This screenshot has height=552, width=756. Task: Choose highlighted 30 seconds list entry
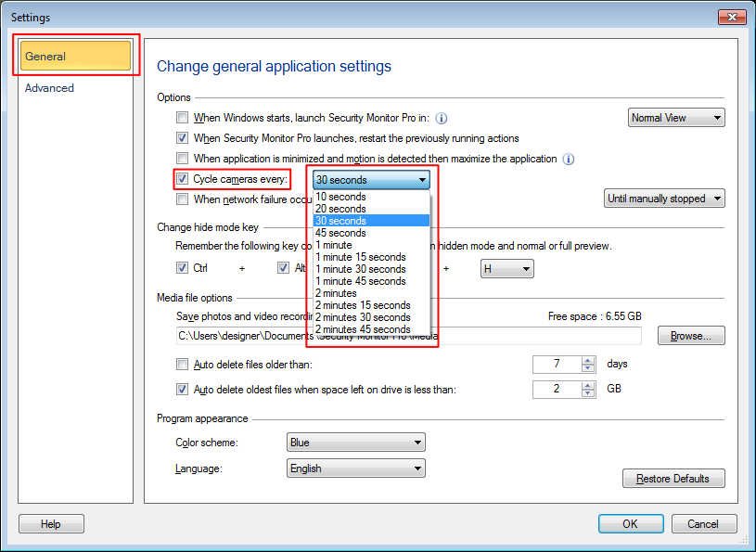pos(371,221)
